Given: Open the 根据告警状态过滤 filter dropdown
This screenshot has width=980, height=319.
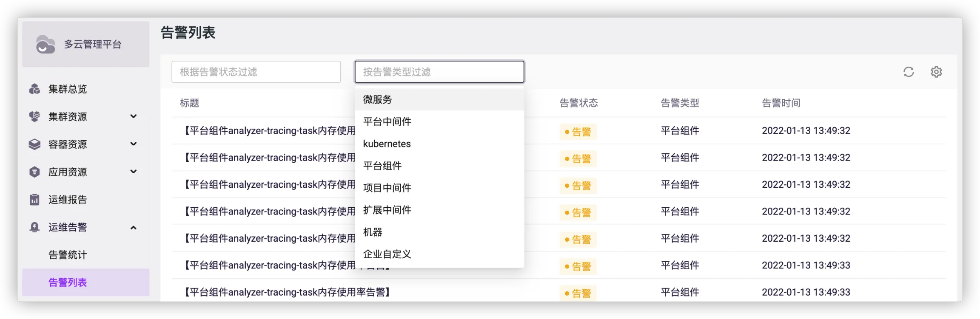Looking at the screenshot, I should pos(256,72).
